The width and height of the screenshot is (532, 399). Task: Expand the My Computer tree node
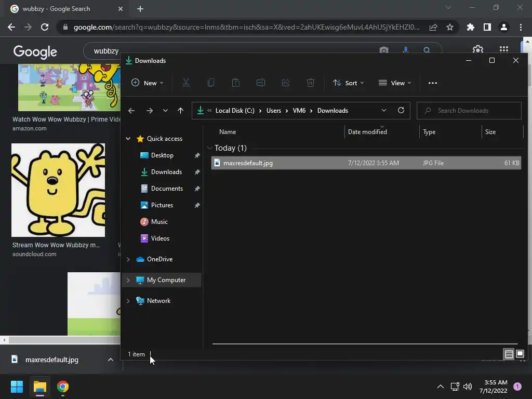pos(128,280)
